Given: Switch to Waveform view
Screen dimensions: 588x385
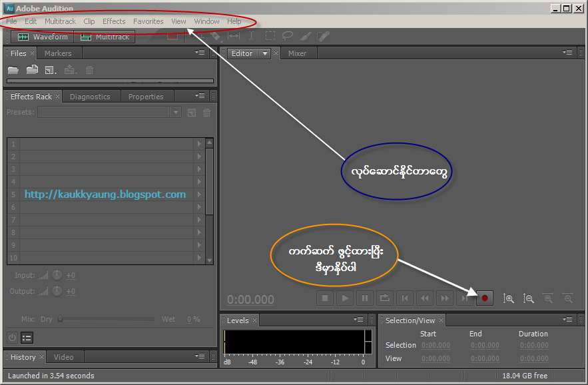Looking at the screenshot, I should 43,37.
